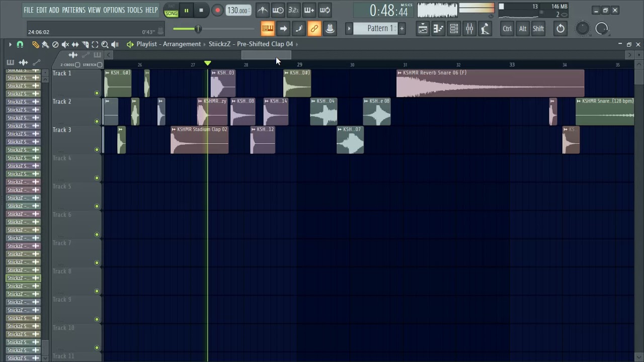Image resolution: width=644 pixels, height=362 pixels.
Task: Enable the Z-CROSS checkbox
Action: click(x=77, y=65)
